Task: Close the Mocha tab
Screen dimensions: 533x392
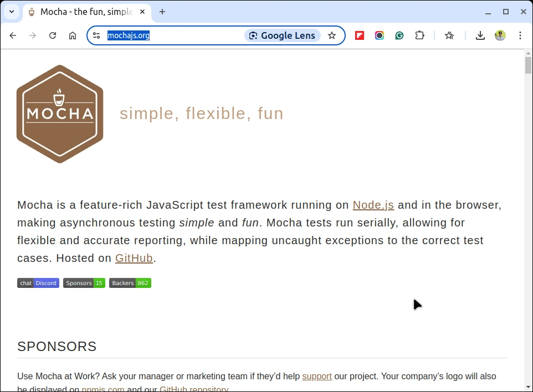Action: pos(142,12)
